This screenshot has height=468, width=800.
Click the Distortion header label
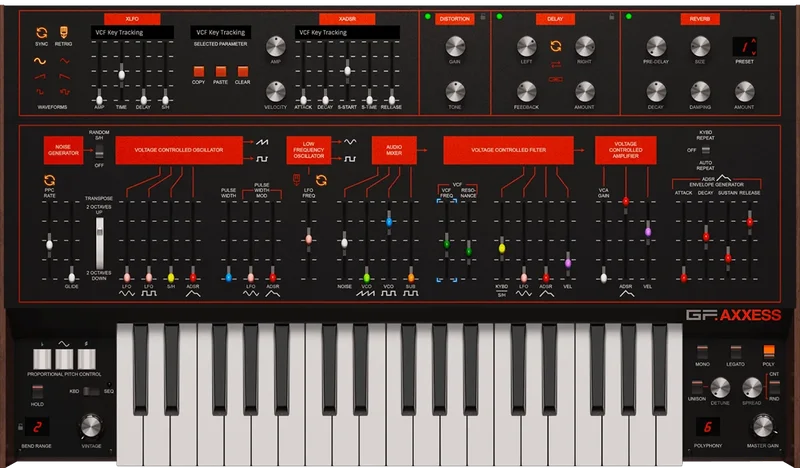click(x=455, y=19)
